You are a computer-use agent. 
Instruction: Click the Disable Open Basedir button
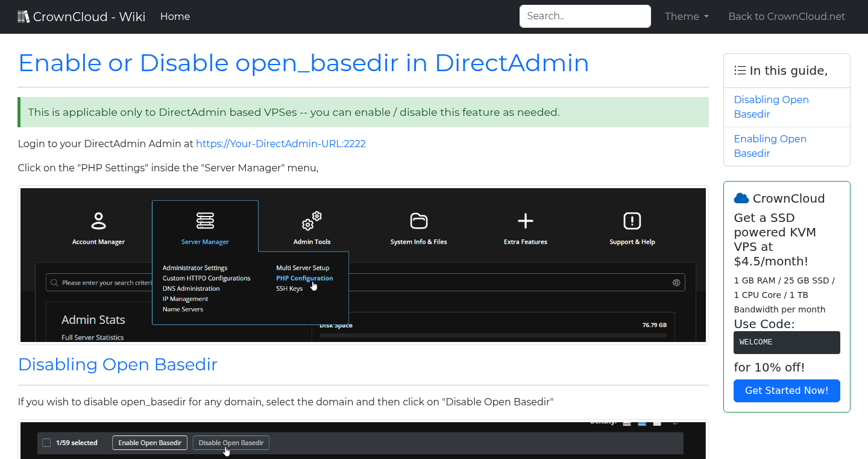(231, 442)
